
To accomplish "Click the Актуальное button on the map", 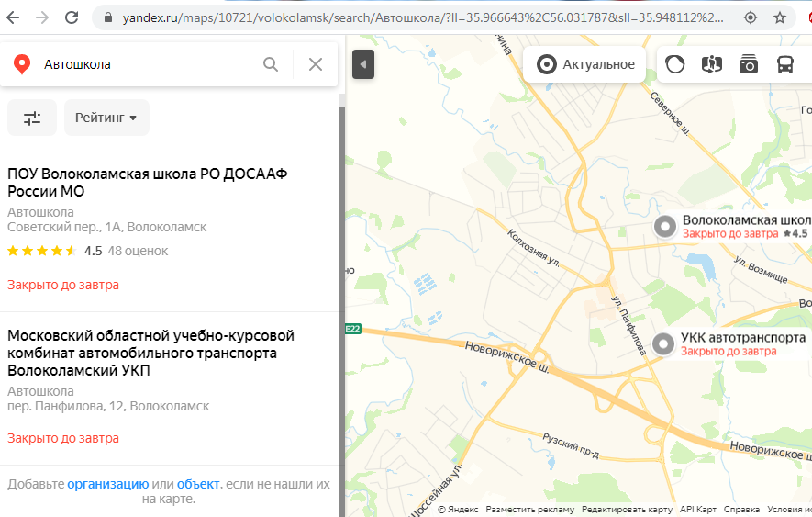I will (584, 64).
